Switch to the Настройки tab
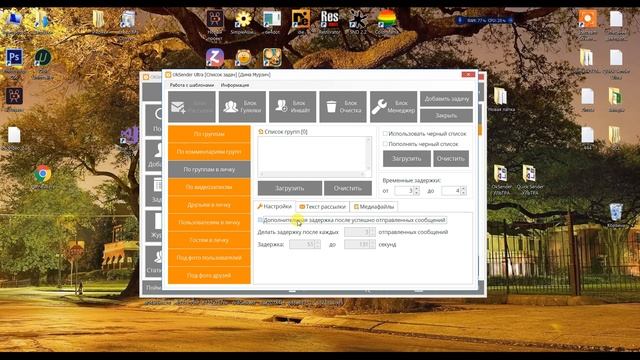This screenshot has width=640, height=360. pos(274,207)
